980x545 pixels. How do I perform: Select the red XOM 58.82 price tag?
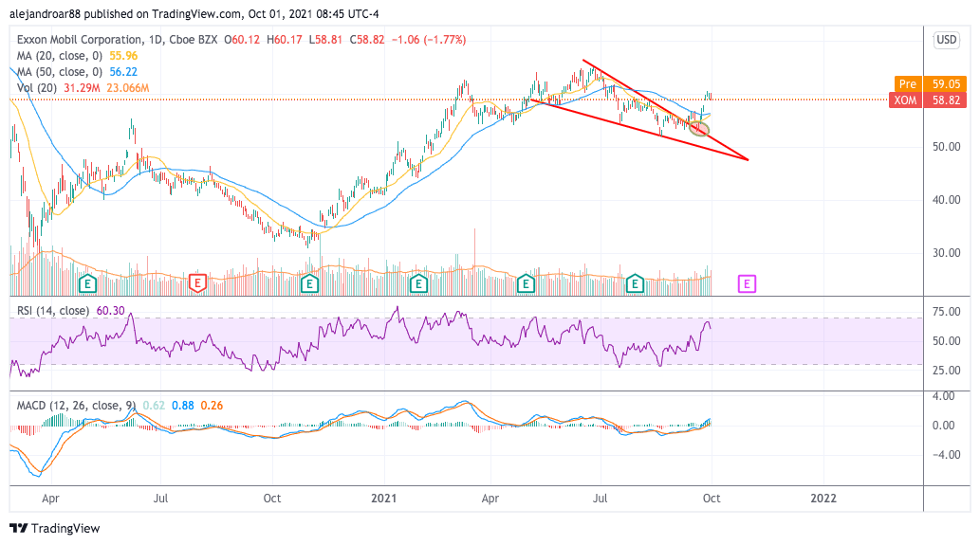(x=928, y=100)
